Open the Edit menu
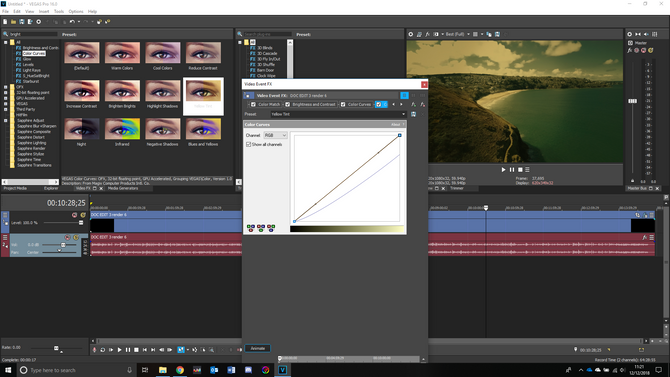This screenshot has height=377, width=670. click(17, 12)
